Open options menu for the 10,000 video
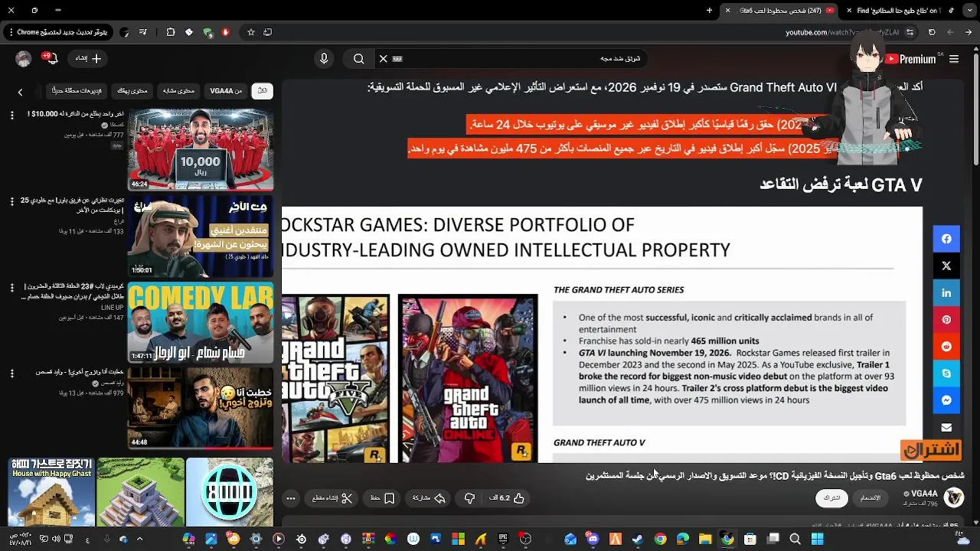The width and height of the screenshot is (980, 551). (11, 116)
